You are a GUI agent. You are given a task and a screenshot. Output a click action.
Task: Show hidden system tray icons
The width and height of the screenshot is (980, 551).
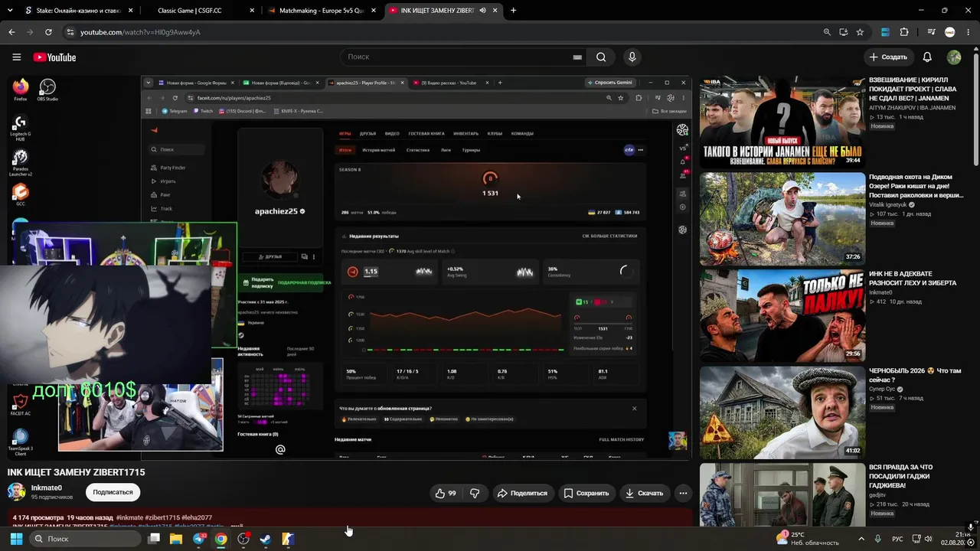tap(861, 539)
